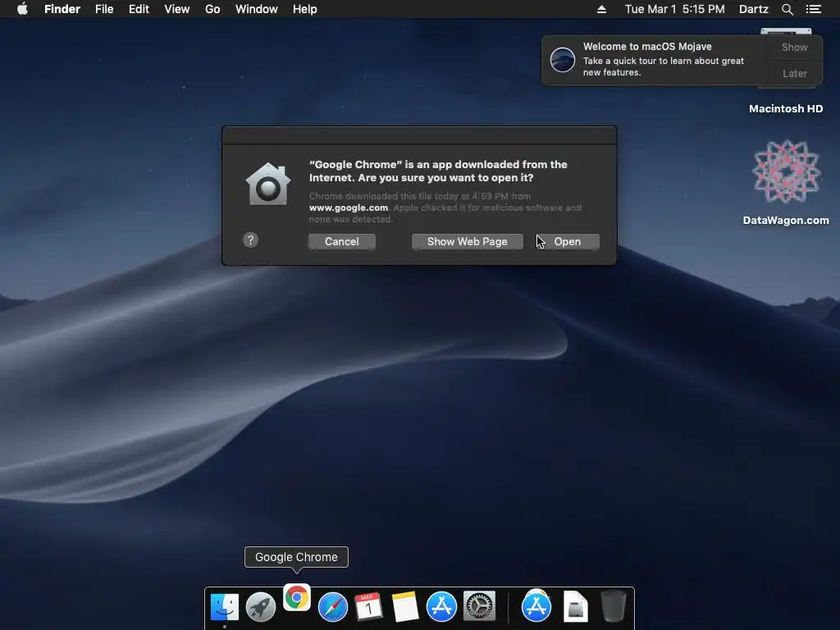Click Show Web Page button

pos(467,242)
